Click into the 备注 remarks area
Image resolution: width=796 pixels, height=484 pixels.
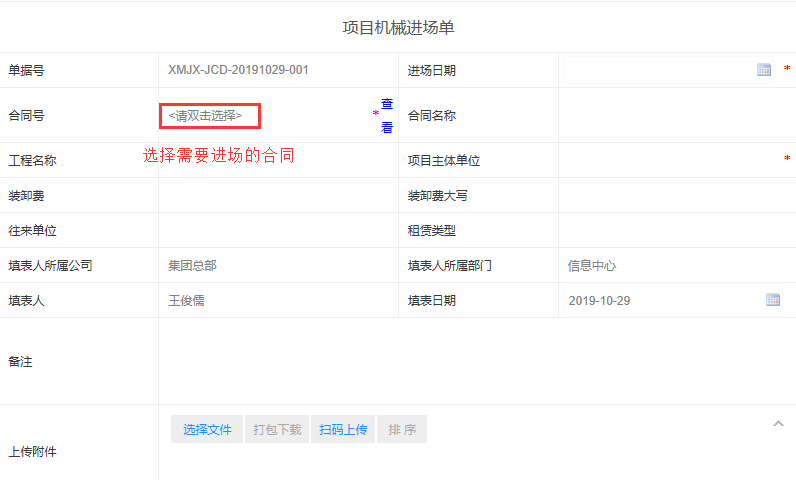(476, 361)
